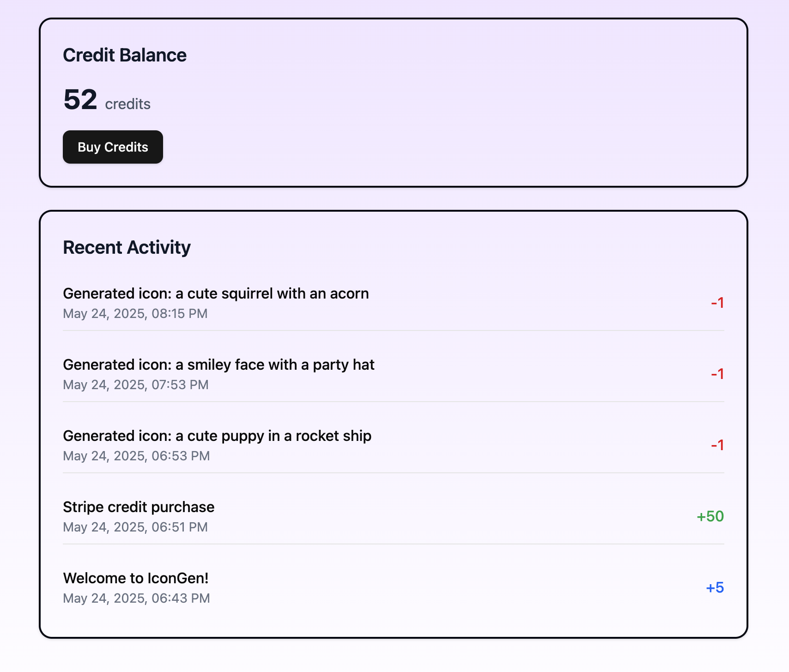Viewport: 789px width, 672px height.
Task: Click the -1 amount for puppy icon
Action: [x=717, y=446]
